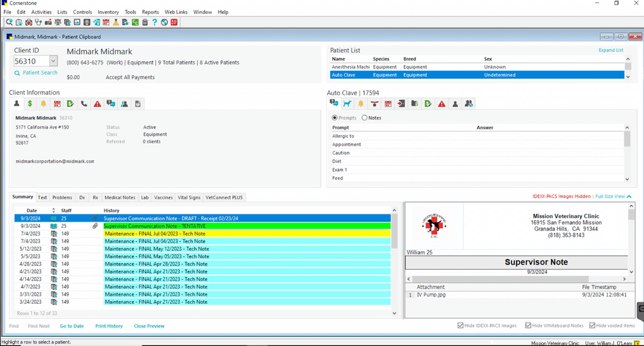Image resolution: width=644 pixels, height=346 pixels.
Task: Open the phone icon in Client Information
Action: click(x=83, y=103)
